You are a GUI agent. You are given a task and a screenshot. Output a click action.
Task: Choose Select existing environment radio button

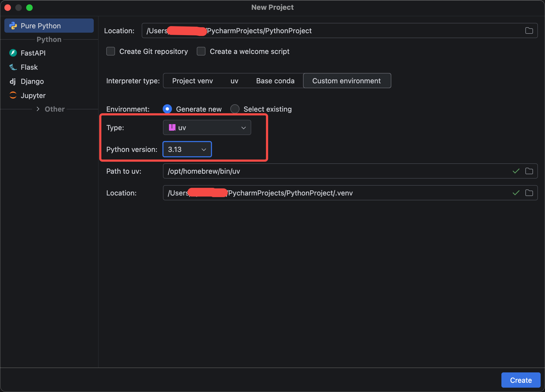pos(235,109)
